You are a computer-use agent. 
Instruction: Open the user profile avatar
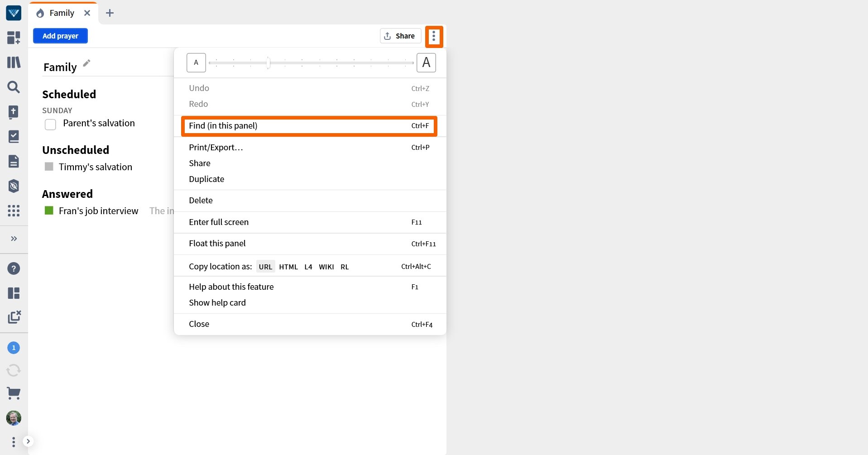pyautogui.click(x=14, y=418)
